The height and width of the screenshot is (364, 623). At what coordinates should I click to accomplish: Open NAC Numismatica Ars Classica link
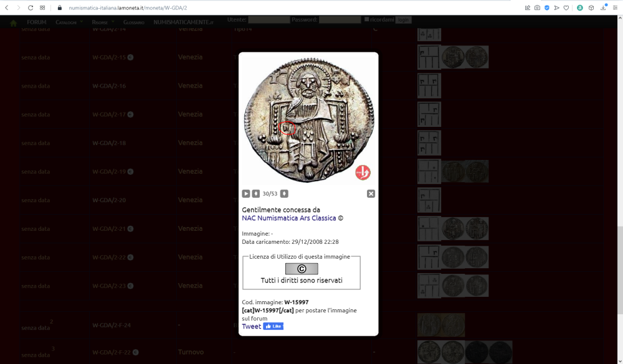click(289, 218)
